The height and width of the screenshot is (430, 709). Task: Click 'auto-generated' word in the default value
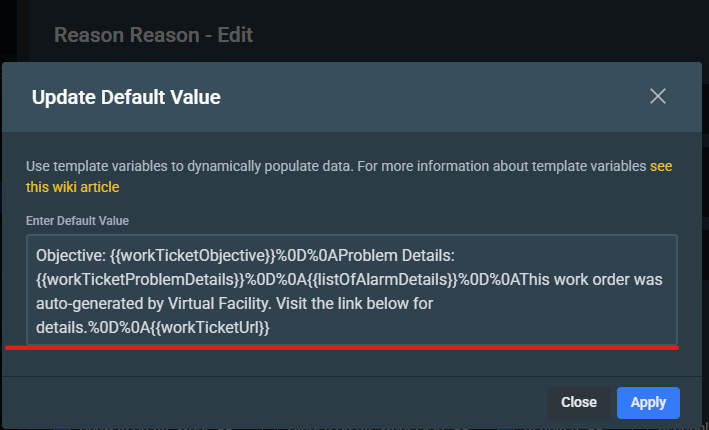pyautogui.click(x=84, y=303)
